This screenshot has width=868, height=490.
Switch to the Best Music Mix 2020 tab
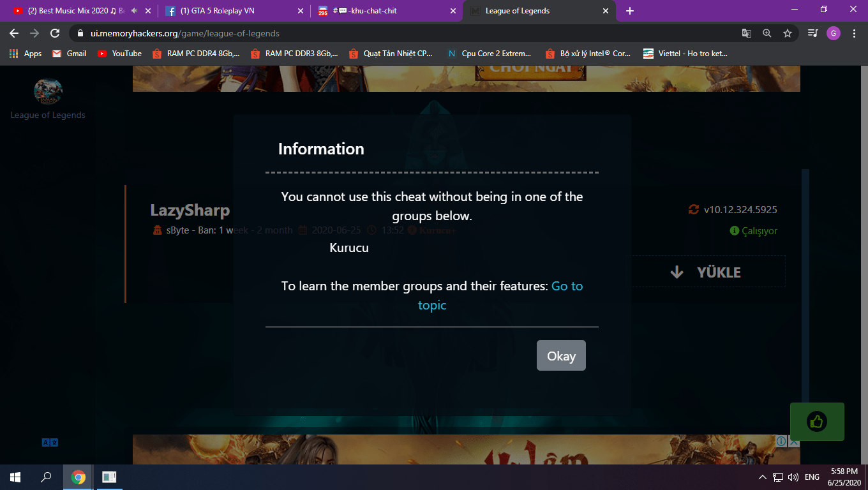pyautogui.click(x=77, y=11)
